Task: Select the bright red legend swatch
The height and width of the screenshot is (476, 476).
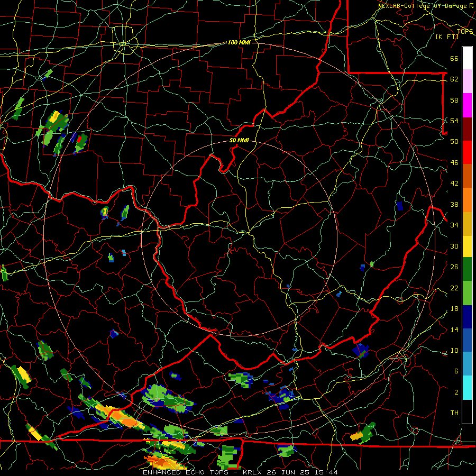Action: pyautogui.click(x=467, y=152)
